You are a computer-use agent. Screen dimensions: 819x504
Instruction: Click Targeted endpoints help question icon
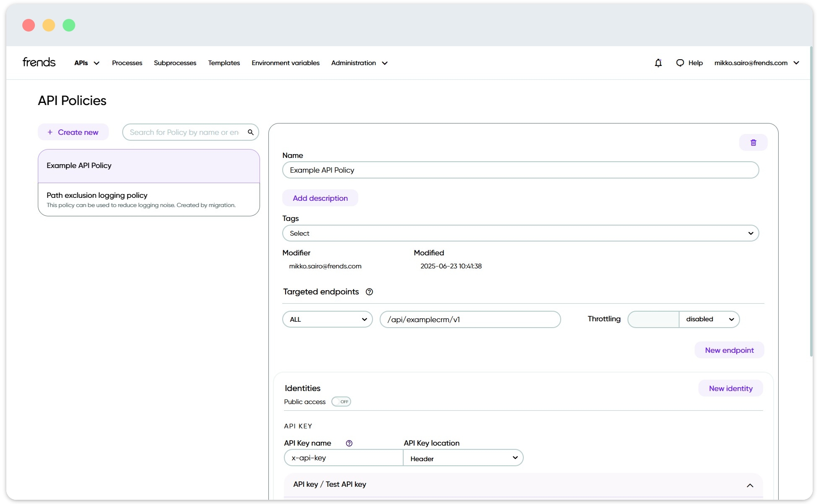point(369,292)
